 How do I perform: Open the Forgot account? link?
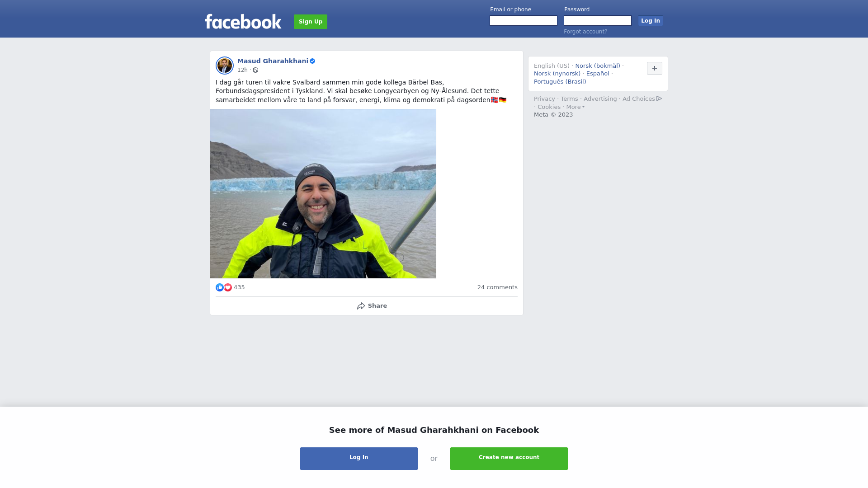coord(585,32)
